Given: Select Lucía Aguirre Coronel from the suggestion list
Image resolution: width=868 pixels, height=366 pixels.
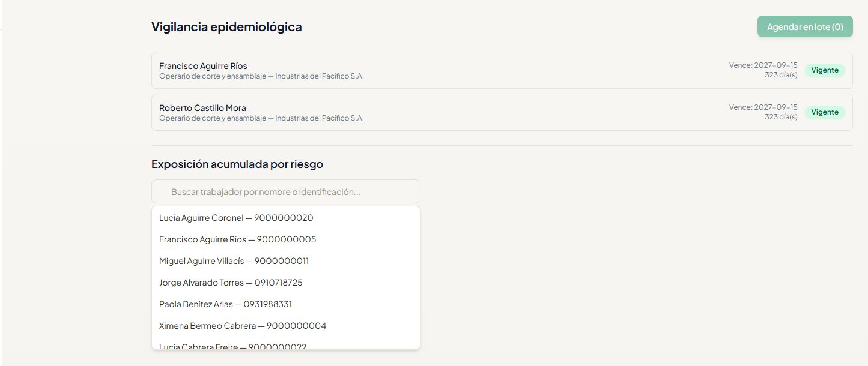Looking at the screenshot, I should tap(286, 218).
